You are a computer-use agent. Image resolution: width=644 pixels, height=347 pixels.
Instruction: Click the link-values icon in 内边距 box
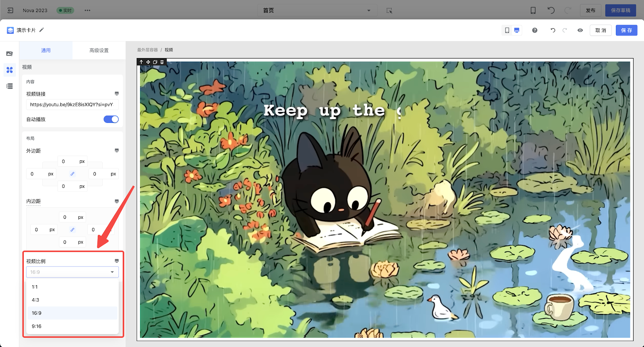[x=72, y=229]
